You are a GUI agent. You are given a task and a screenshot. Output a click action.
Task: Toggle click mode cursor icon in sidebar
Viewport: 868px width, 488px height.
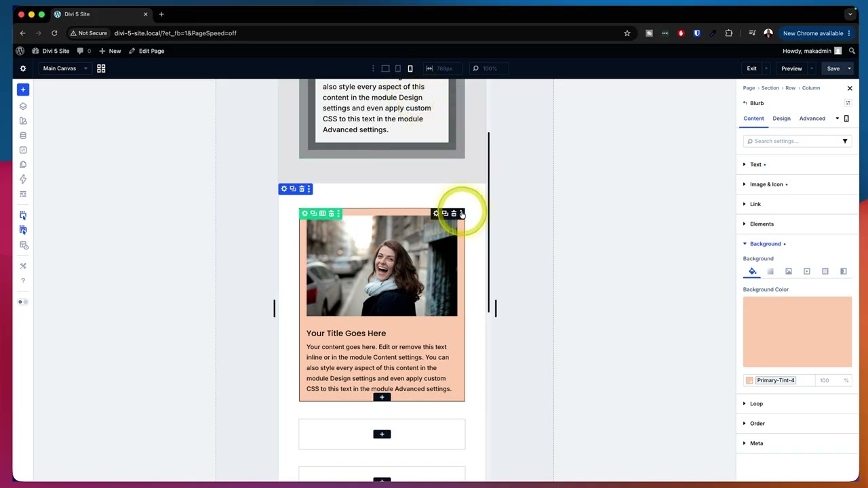[23, 216]
